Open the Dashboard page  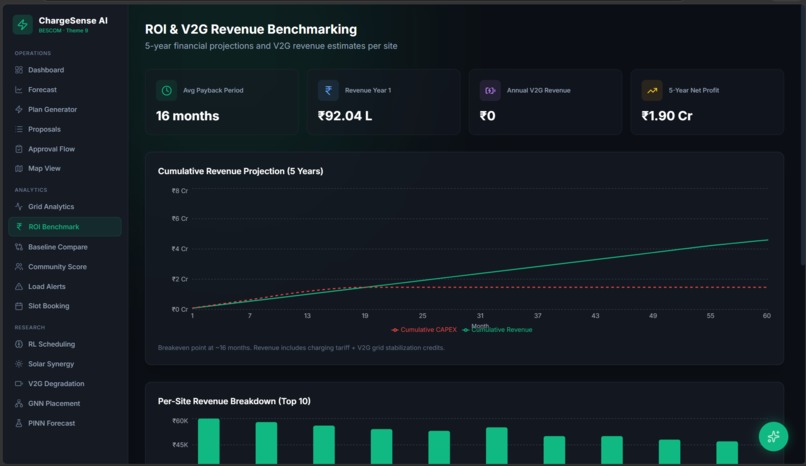coord(65,70)
